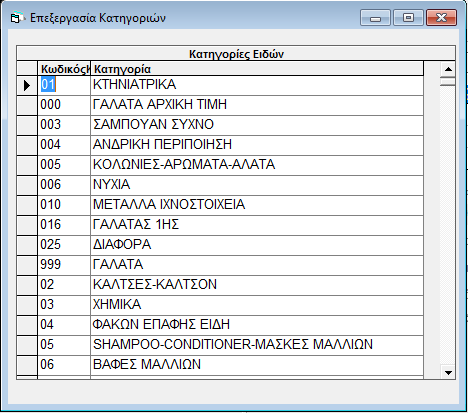The width and height of the screenshot is (468, 413).
Task: Click the scrollbar down arrow
Action: 448,372
